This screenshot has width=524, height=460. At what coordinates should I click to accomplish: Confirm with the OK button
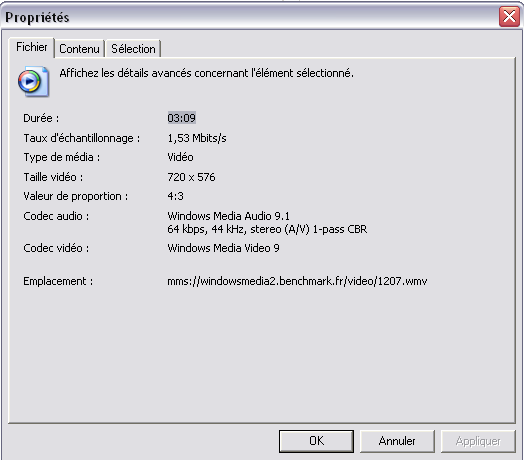coord(316,441)
